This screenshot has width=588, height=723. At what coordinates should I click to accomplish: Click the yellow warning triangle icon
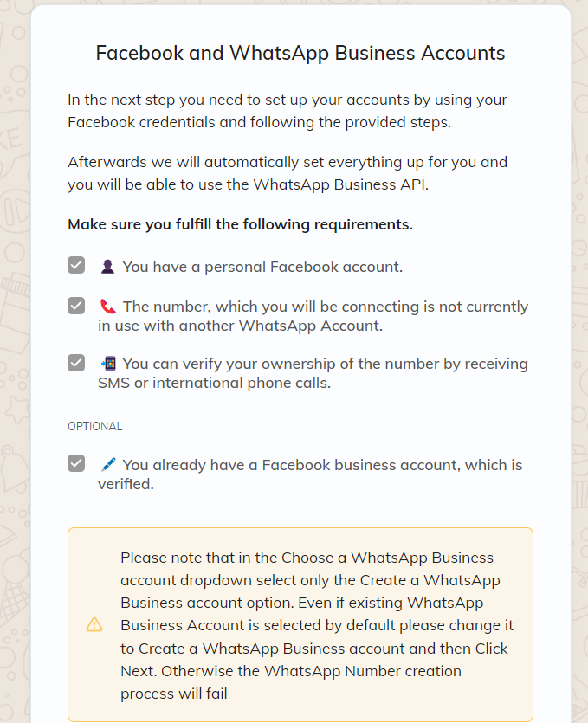click(94, 625)
